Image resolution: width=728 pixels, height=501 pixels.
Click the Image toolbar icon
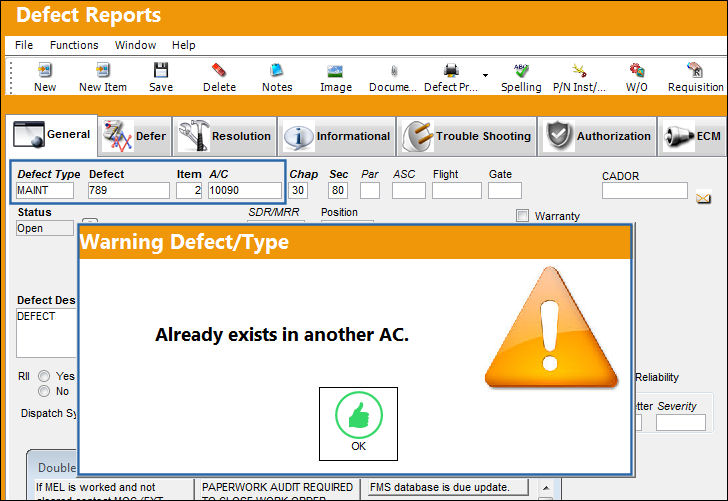tap(335, 71)
